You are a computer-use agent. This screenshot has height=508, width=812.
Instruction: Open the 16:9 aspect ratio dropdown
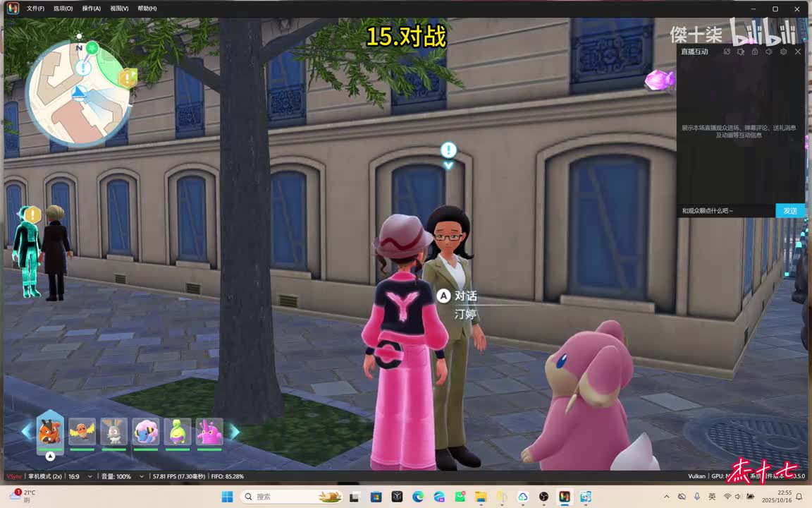pos(80,476)
